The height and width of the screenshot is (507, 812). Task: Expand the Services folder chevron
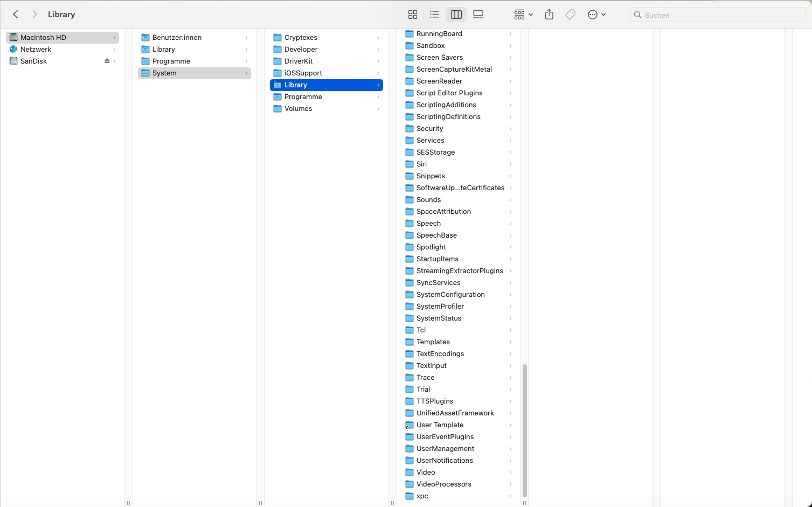(510, 140)
